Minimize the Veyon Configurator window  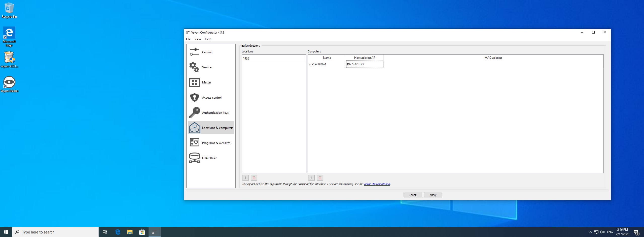coord(582,32)
